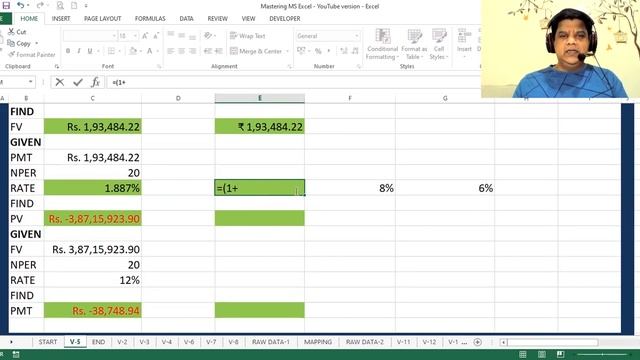Switch to Page Break Preview in status bar

point(560,354)
